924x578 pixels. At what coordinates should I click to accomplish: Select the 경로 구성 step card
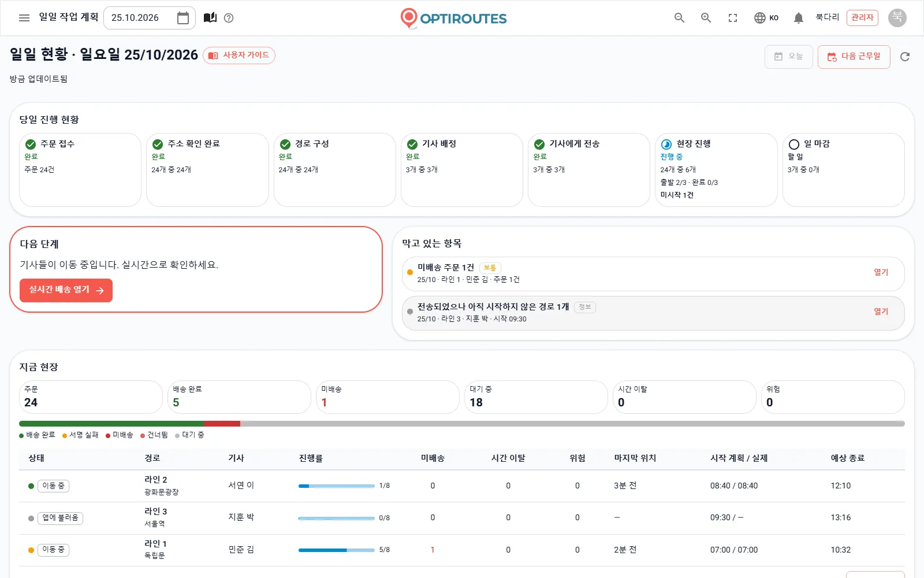[335, 170]
